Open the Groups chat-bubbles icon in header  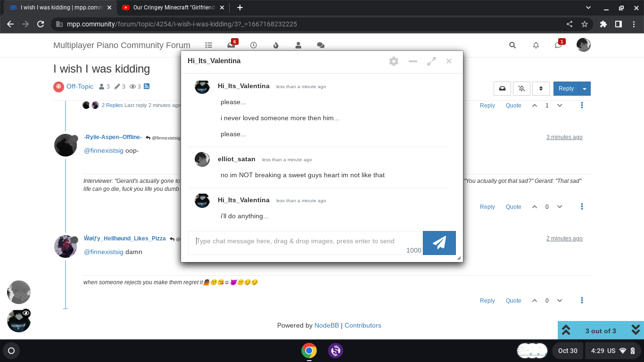(321, 45)
